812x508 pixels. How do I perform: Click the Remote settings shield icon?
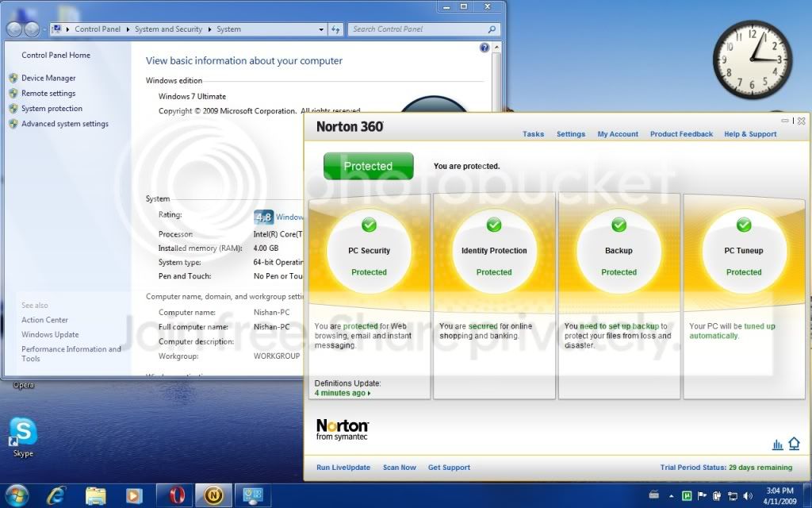(13, 94)
